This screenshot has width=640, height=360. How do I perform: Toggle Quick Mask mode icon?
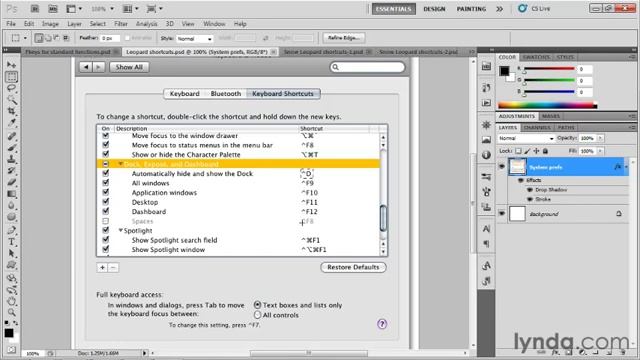click(11, 350)
